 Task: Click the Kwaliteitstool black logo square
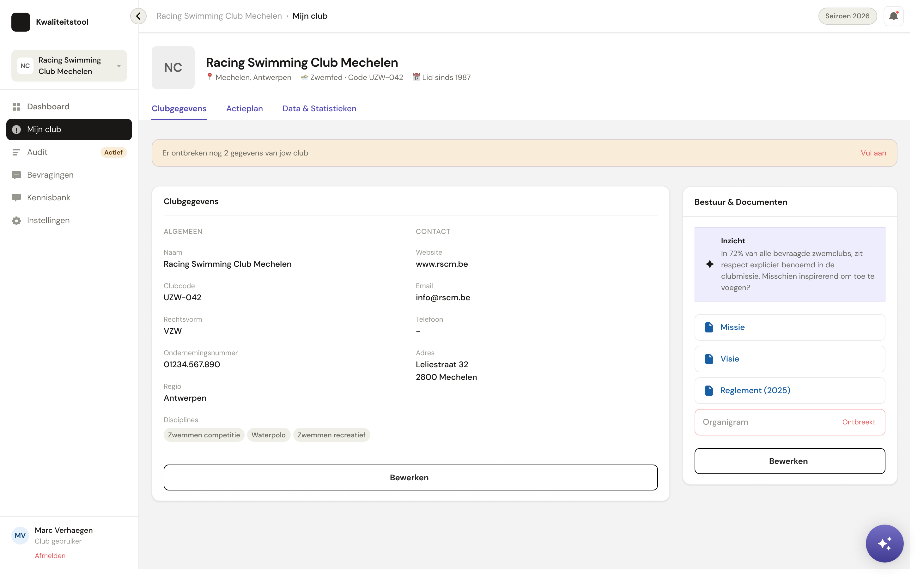[21, 22]
